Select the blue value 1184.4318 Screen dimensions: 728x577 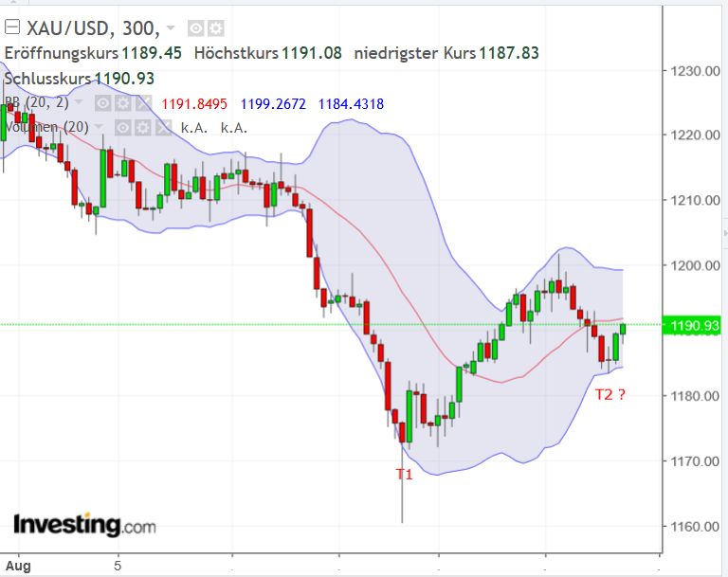click(351, 104)
